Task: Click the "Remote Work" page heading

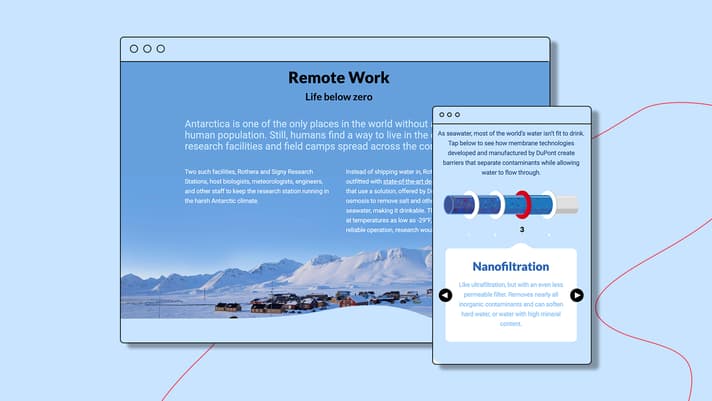Action: pyautogui.click(x=339, y=77)
